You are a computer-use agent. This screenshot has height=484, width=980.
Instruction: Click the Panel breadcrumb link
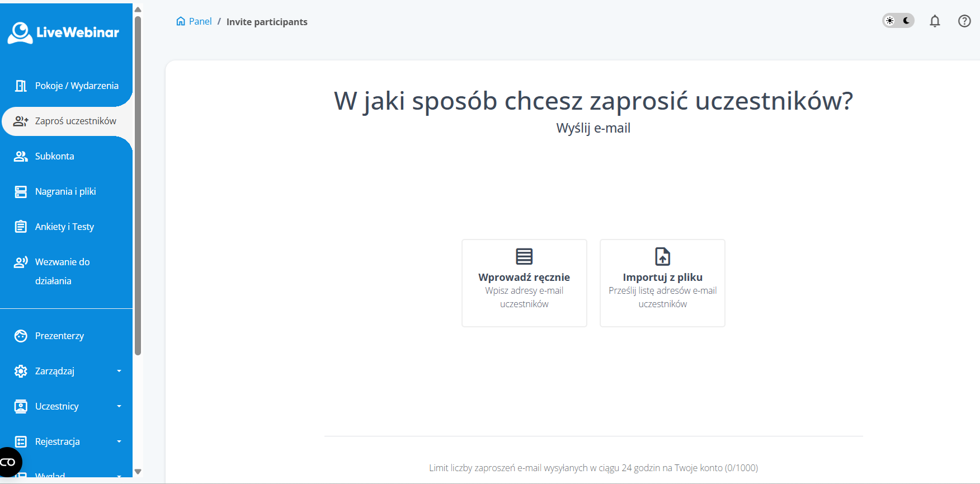[x=200, y=21]
